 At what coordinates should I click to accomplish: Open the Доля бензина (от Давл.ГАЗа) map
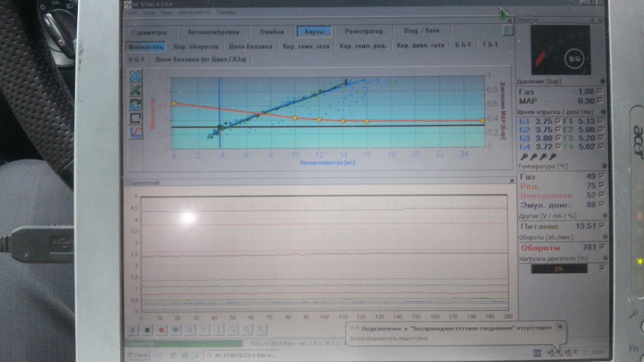tap(200, 60)
